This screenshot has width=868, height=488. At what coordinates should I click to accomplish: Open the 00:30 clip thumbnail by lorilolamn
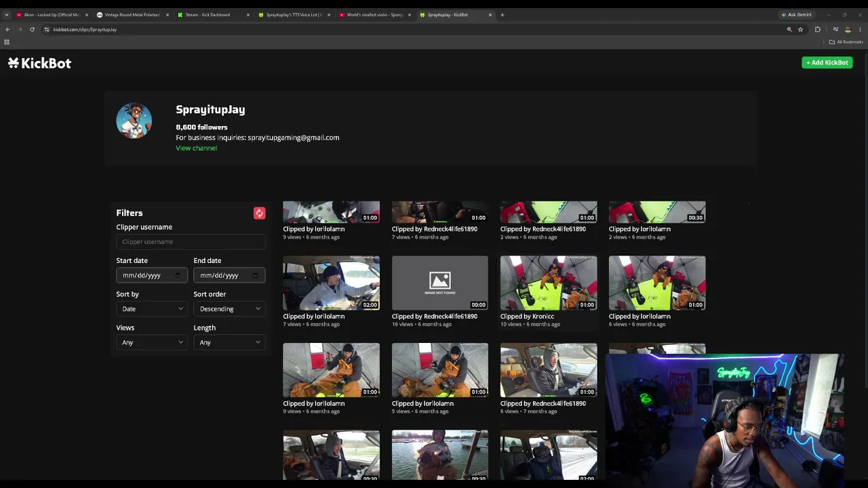click(x=657, y=211)
